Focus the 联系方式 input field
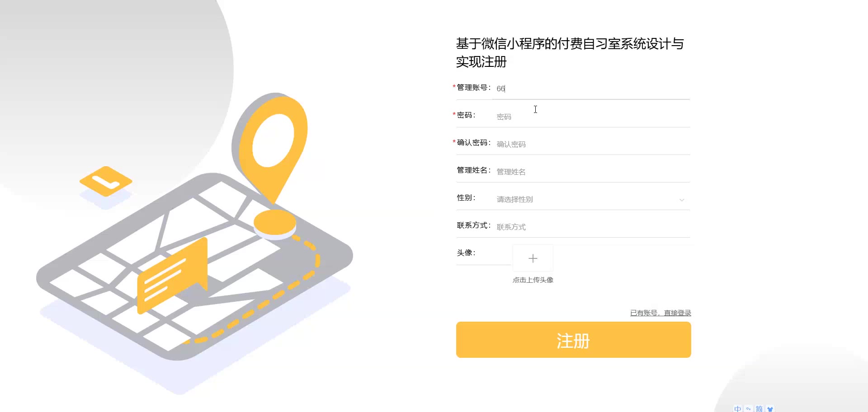868x412 pixels. 591,227
